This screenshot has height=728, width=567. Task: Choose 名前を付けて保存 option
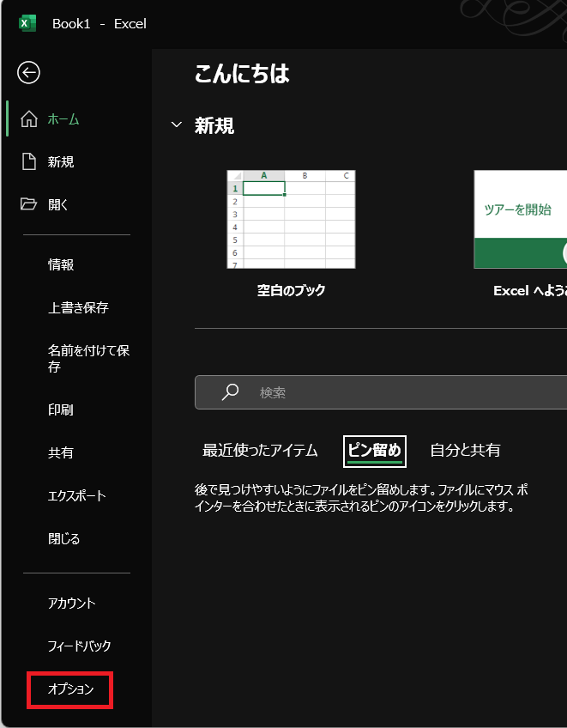click(88, 359)
